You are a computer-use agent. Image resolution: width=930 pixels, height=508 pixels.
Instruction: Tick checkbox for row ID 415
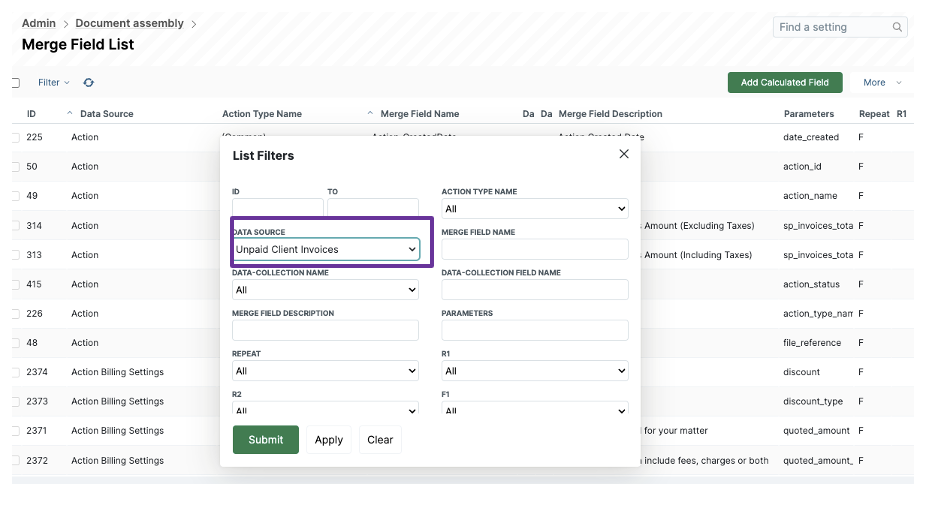(x=15, y=284)
